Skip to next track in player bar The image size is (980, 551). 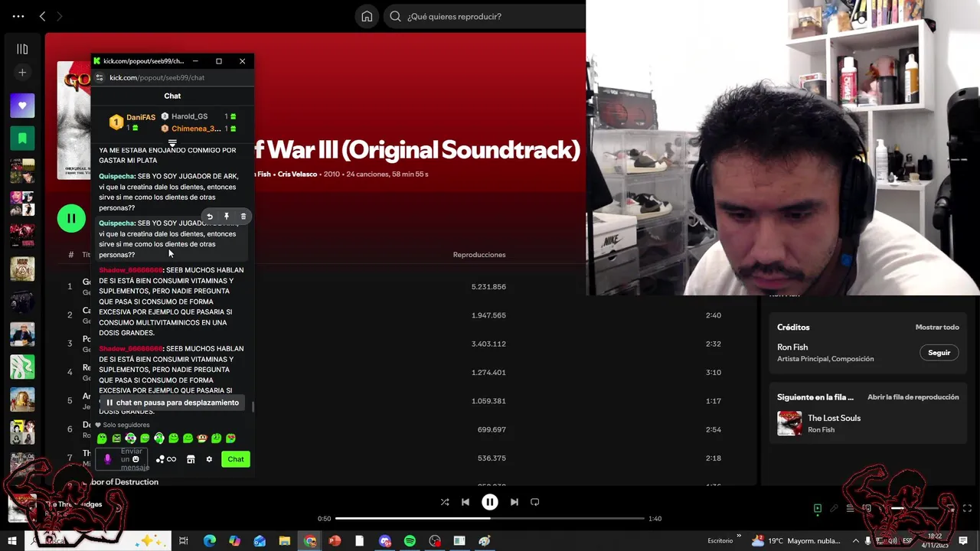pos(514,502)
